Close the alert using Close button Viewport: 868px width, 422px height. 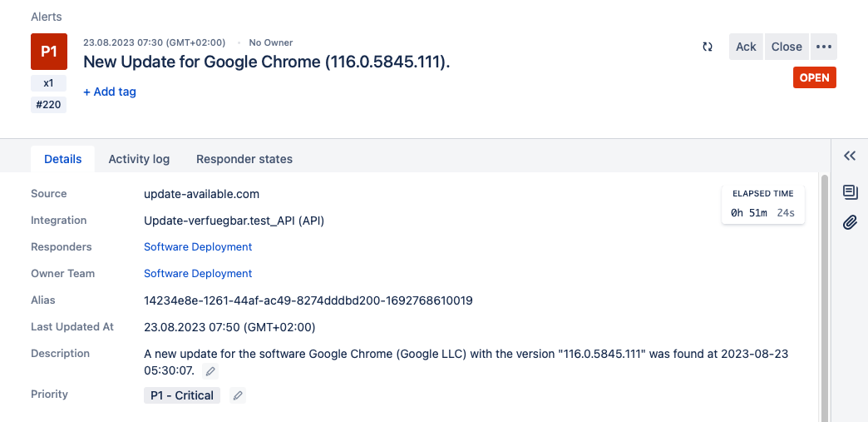coord(787,47)
